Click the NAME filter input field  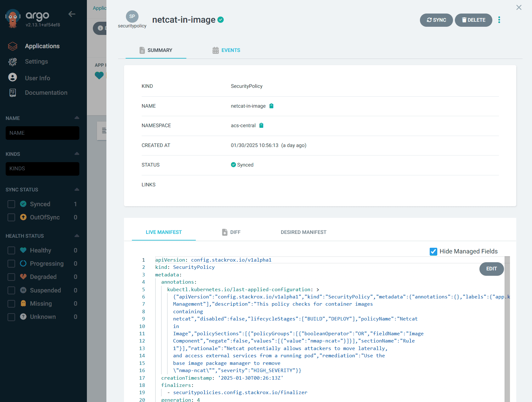tap(42, 133)
